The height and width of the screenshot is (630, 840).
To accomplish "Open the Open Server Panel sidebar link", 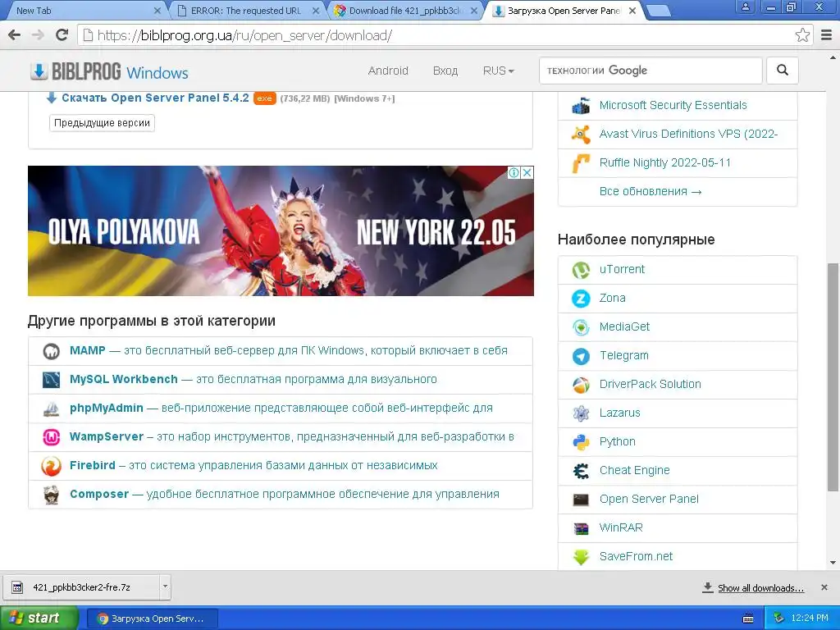I will [x=649, y=499].
